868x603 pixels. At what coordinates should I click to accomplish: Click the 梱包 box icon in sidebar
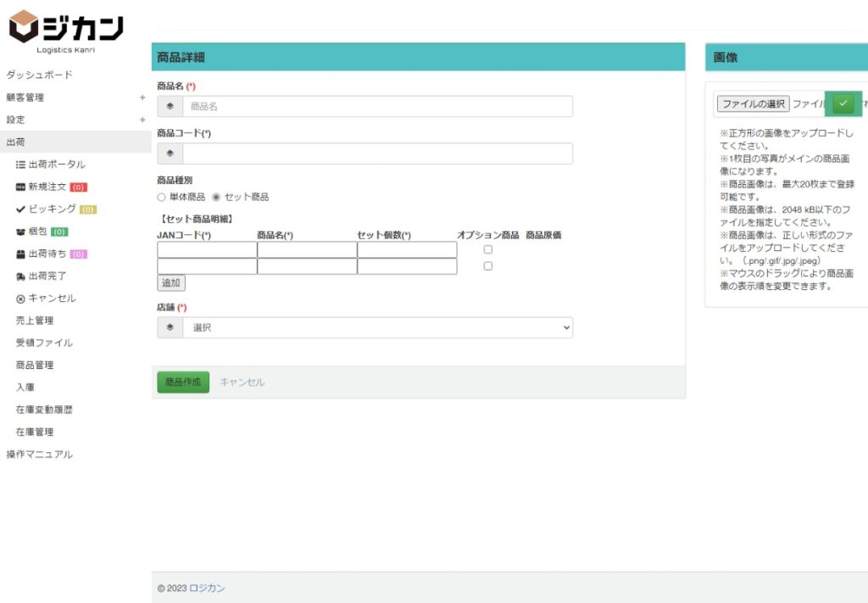20,232
